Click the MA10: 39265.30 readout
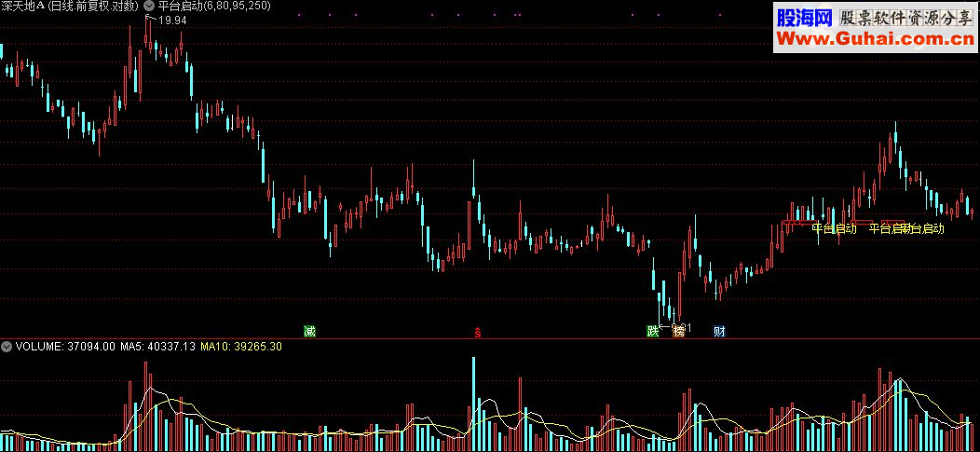Image resolution: width=980 pixels, height=452 pixels. (x=240, y=346)
